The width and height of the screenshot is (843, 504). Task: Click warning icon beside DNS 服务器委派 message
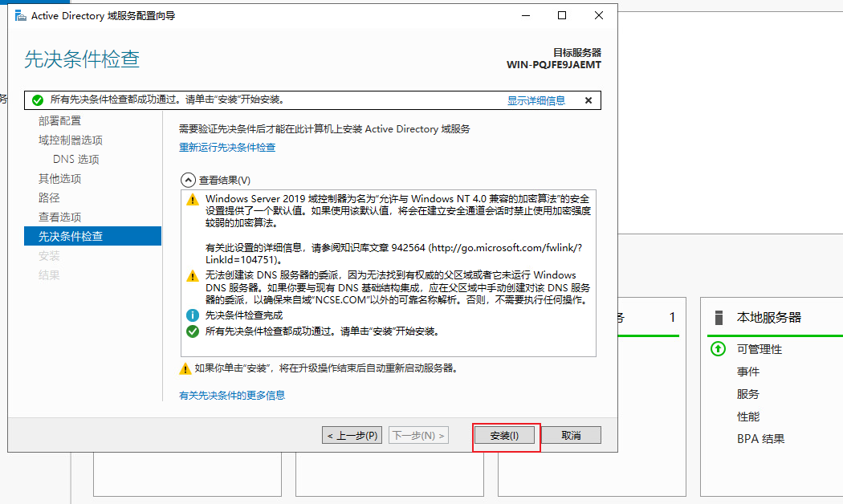(x=192, y=275)
